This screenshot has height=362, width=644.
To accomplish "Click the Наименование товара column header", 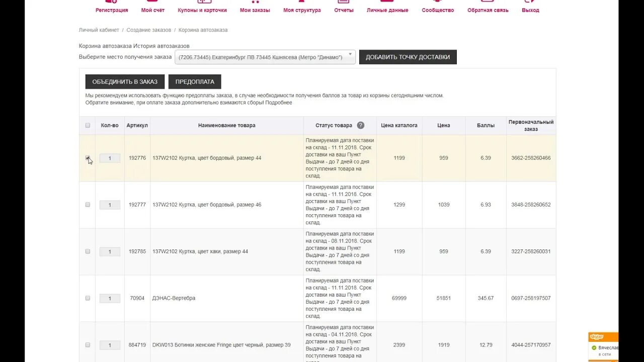I will pyautogui.click(x=227, y=125).
